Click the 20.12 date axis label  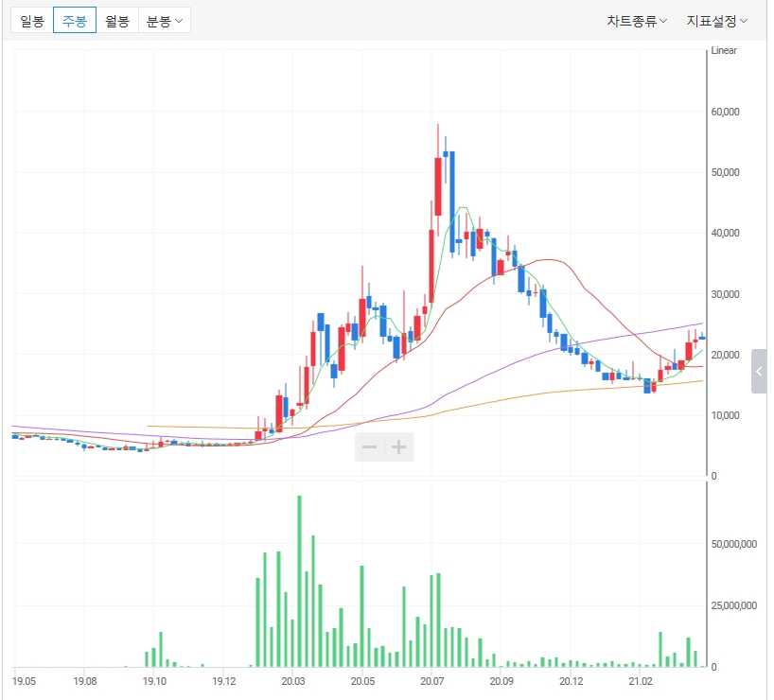[572, 681]
